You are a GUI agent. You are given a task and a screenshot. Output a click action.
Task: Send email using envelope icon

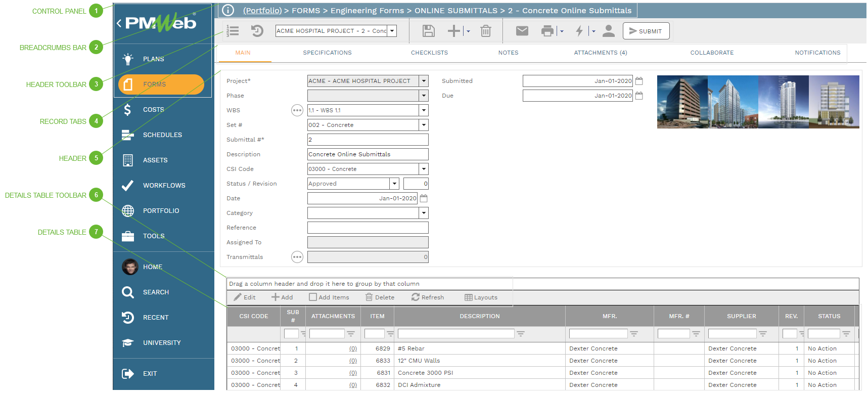(x=522, y=31)
